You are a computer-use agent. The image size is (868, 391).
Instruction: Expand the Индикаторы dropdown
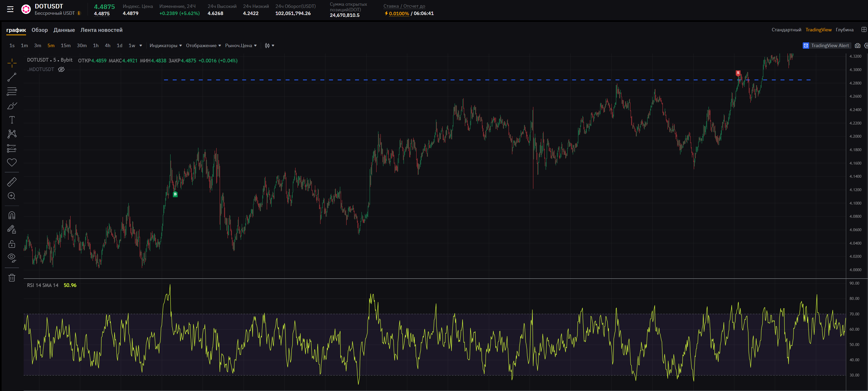(165, 46)
